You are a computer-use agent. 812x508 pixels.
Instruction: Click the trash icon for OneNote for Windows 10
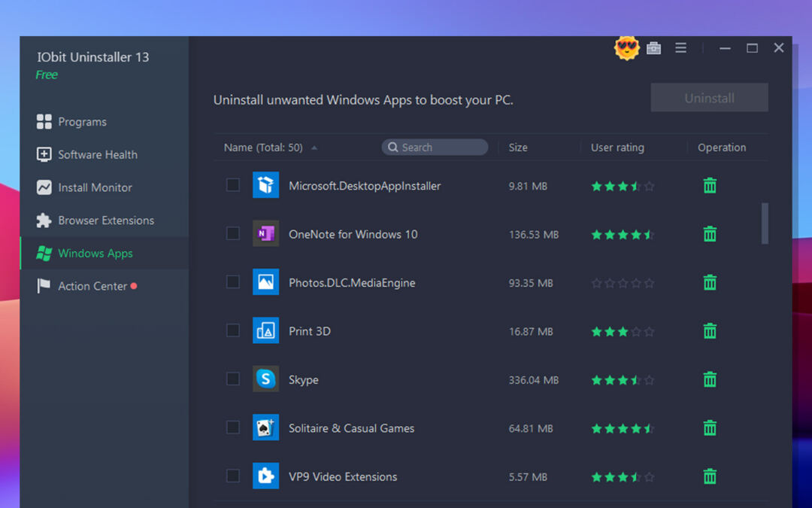[709, 234]
